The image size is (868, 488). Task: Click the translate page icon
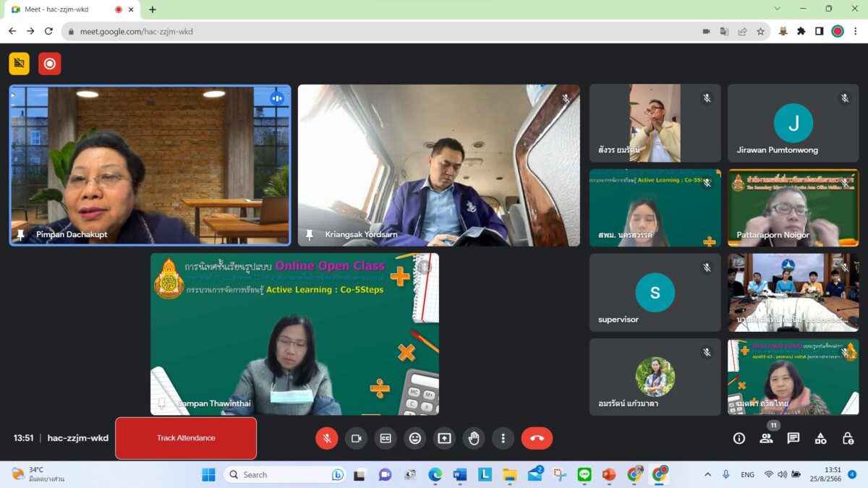click(x=724, y=31)
